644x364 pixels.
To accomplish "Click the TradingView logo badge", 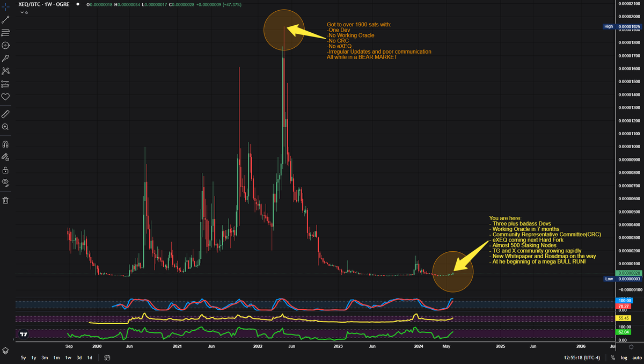I will [24, 334].
